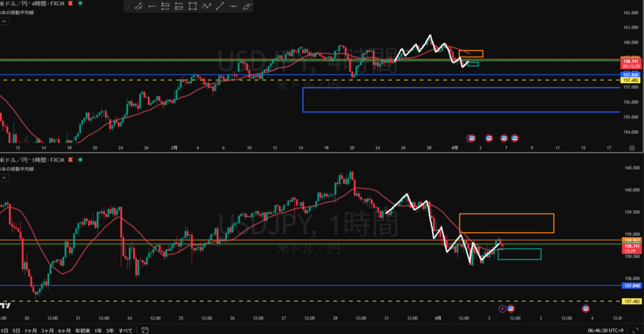Select the orange rectangle on 1-hour chart
This screenshot has width=644, height=334.
click(x=506, y=223)
